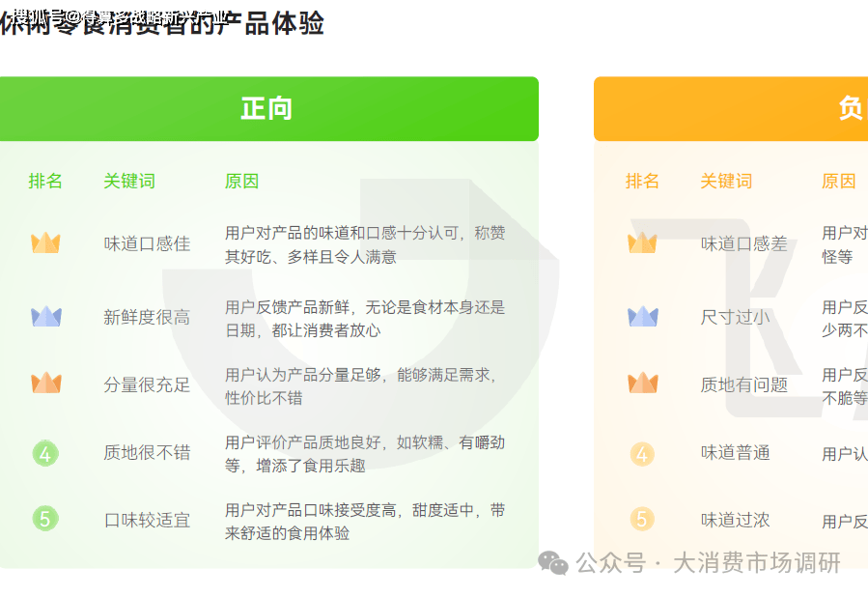The image size is (868, 597).
Task: Click the WeChat logo near 公众号
Action: point(553,562)
